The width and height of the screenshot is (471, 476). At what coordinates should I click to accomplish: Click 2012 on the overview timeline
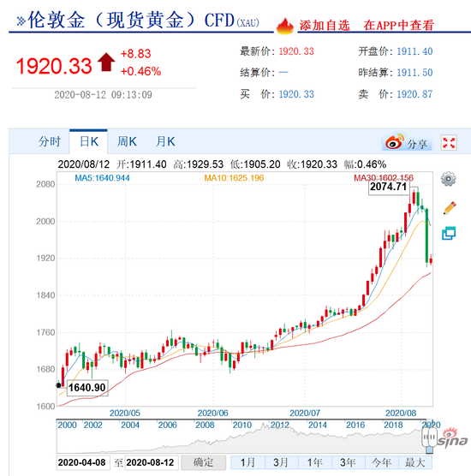tap(280, 425)
